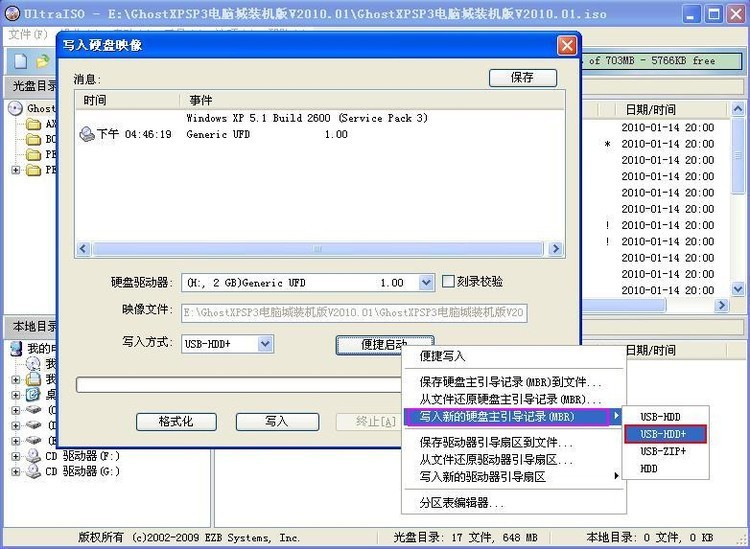Click the 终止[A] button
The width and height of the screenshot is (750, 549).
(x=369, y=421)
